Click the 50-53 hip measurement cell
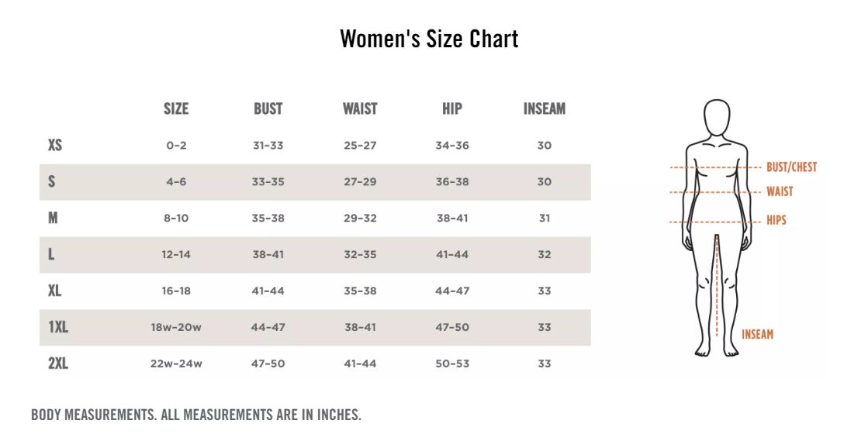868x434 pixels. (x=452, y=363)
